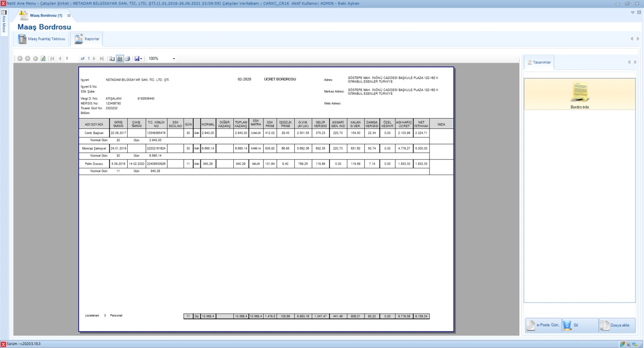This screenshot has width=644, height=348.
Task: Click the current page number field
Action: [70, 59]
